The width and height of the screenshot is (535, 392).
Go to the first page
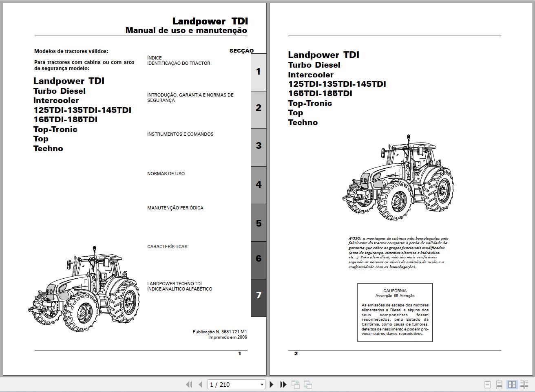coord(189,384)
